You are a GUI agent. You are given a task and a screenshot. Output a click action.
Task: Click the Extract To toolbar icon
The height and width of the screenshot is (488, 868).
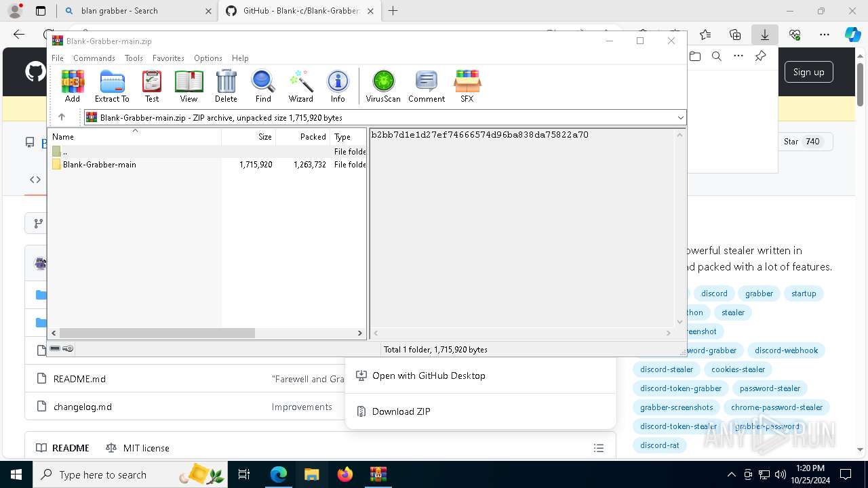click(x=112, y=86)
